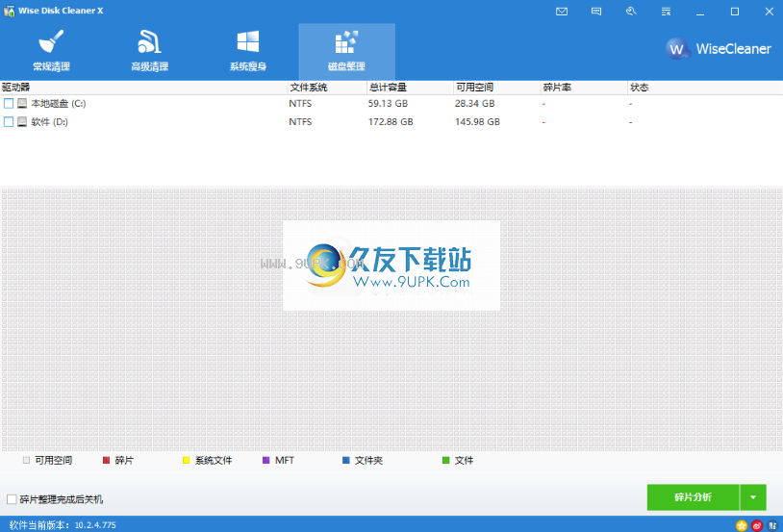Open the title bar list menu icon

(x=666, y=11)
